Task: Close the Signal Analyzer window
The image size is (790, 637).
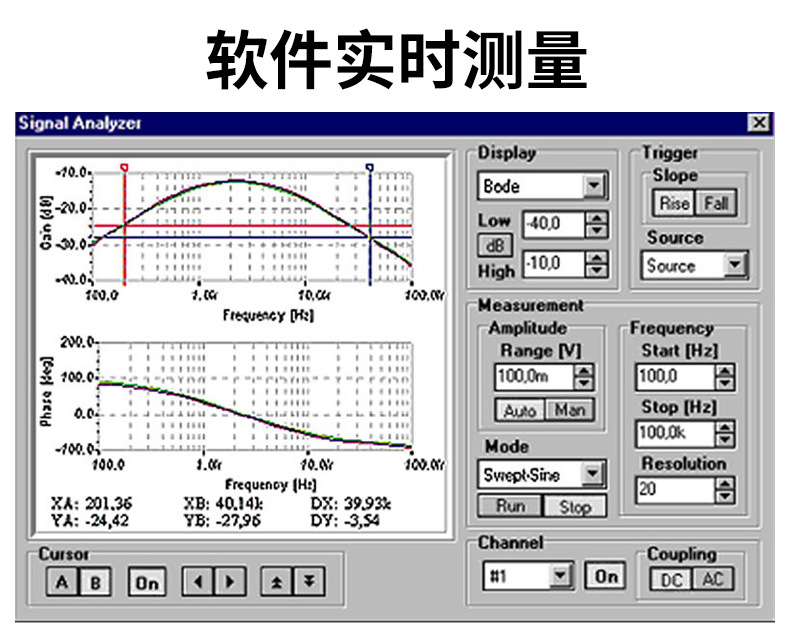Action: pyautogui.click(x=759, y=123)
